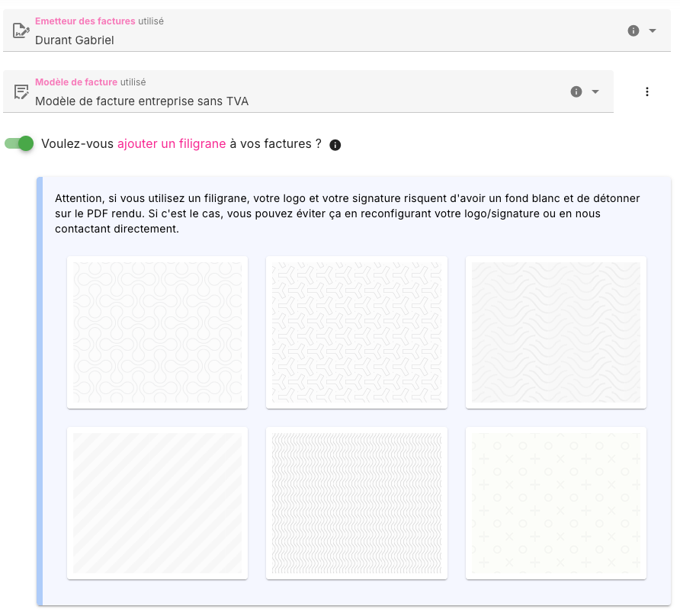
Task: Open the three-dot menu beside invoice template
Action: coord(647,91)
